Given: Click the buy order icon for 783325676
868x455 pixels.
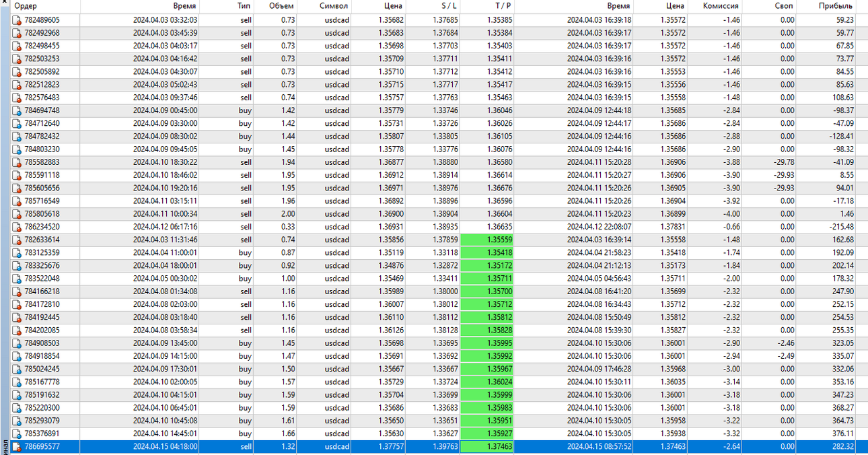Looking at the screenshot, I should (x=17, y=266).
